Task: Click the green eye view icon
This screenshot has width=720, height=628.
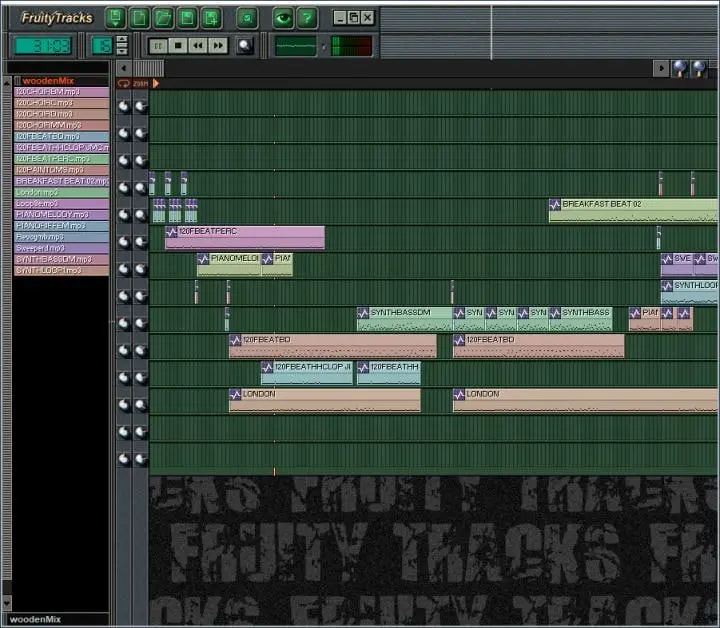Action: point(283,18)
